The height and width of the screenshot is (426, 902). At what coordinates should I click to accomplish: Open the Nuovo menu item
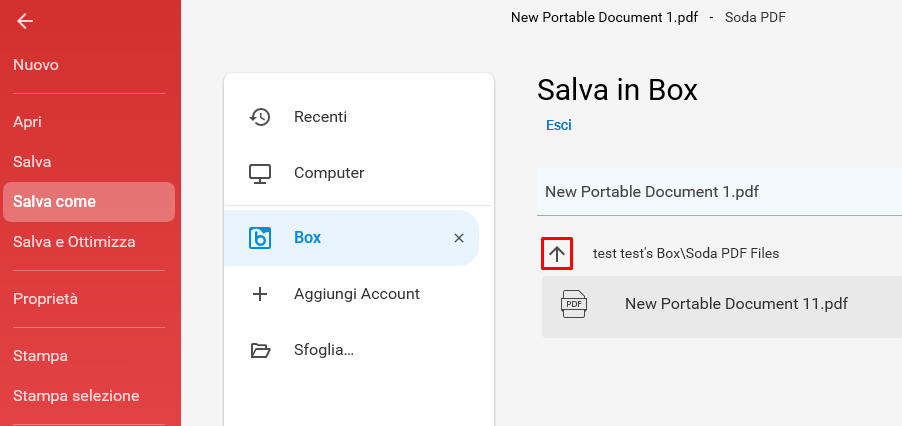tap(36, 65)
